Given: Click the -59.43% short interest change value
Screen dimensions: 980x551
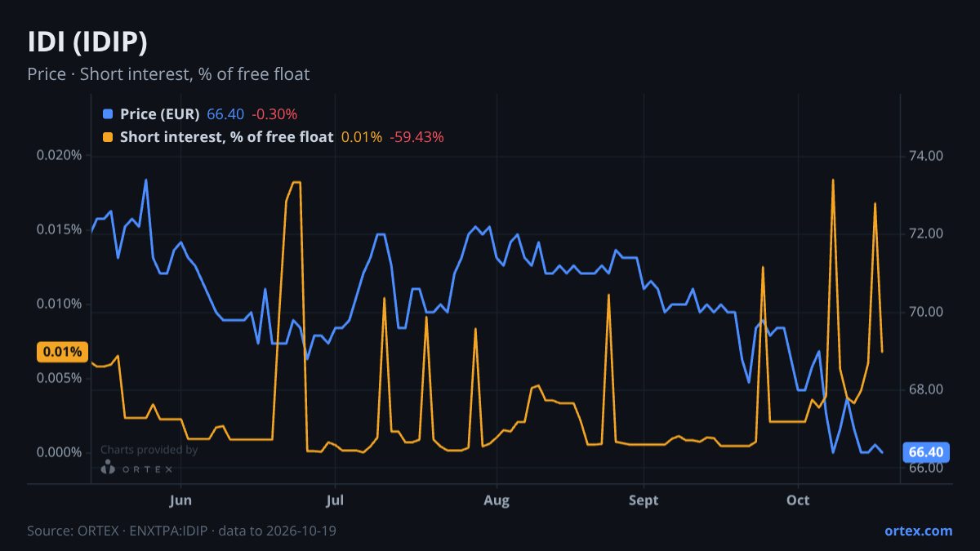Looking at the screenshot, I should coord(416,137).
